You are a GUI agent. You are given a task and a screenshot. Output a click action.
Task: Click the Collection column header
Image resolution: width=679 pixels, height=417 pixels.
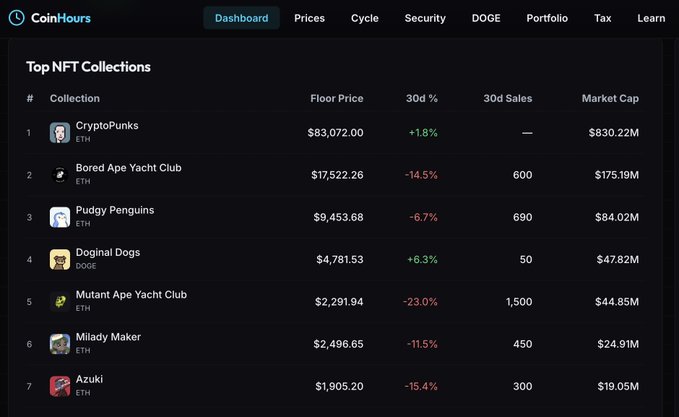(74, 98)
